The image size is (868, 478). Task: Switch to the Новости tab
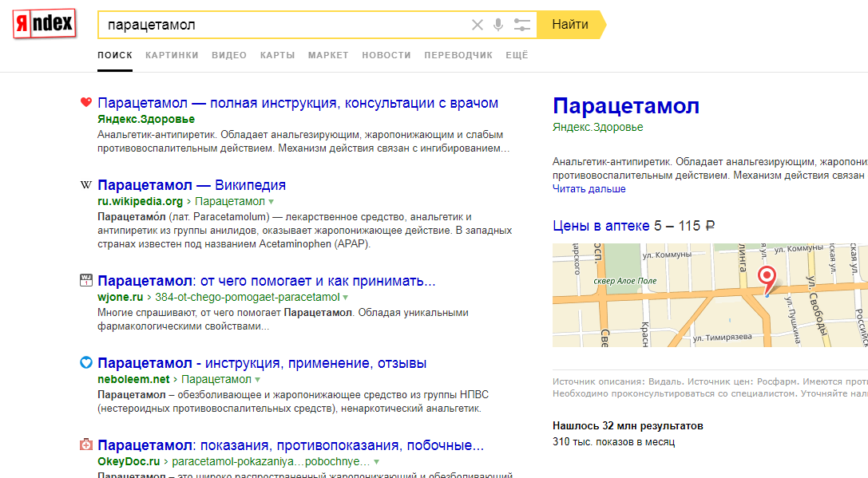click(386, 55)
